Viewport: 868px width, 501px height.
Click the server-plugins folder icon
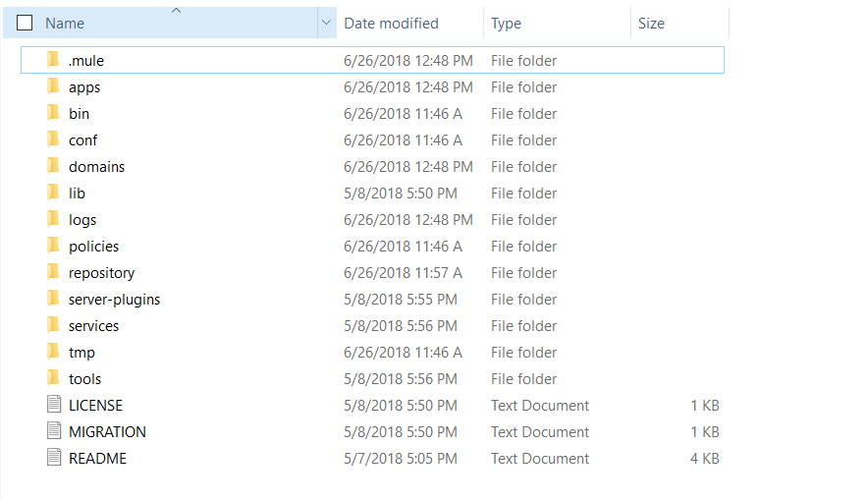click(x=53, y=300)
